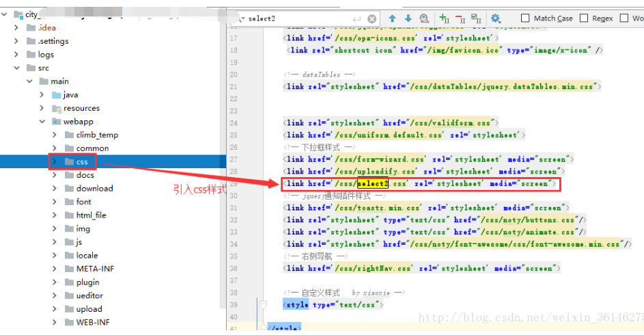Image resolution: width=644 pixels, height=335 pixels.
Task: Click the select all occurrences icon
Action: click(x=476, y=18)
